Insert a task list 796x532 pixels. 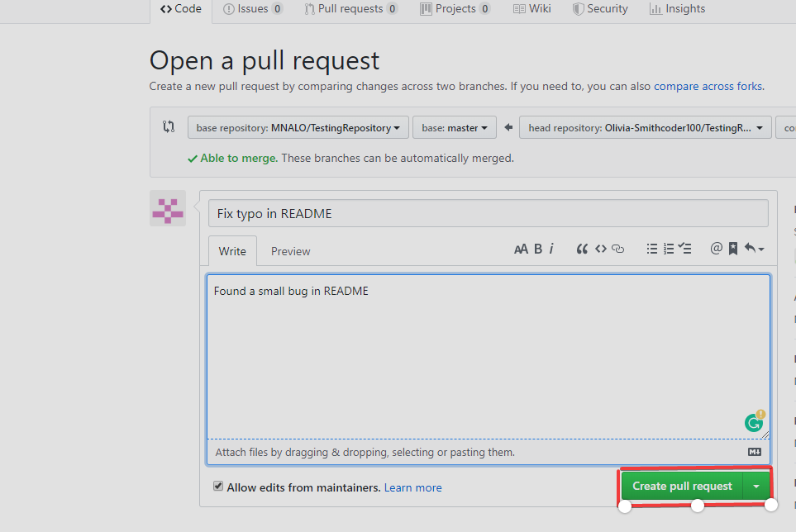coord(684,248)
